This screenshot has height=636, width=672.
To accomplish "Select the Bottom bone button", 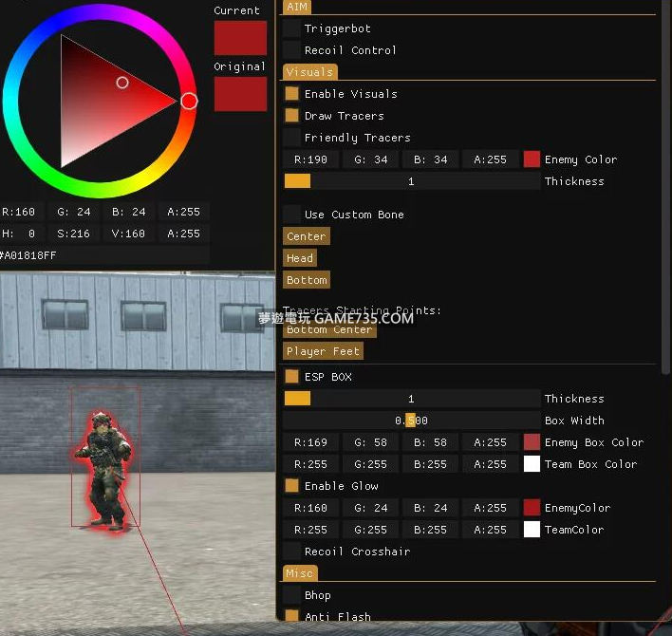I will (307, 280).
